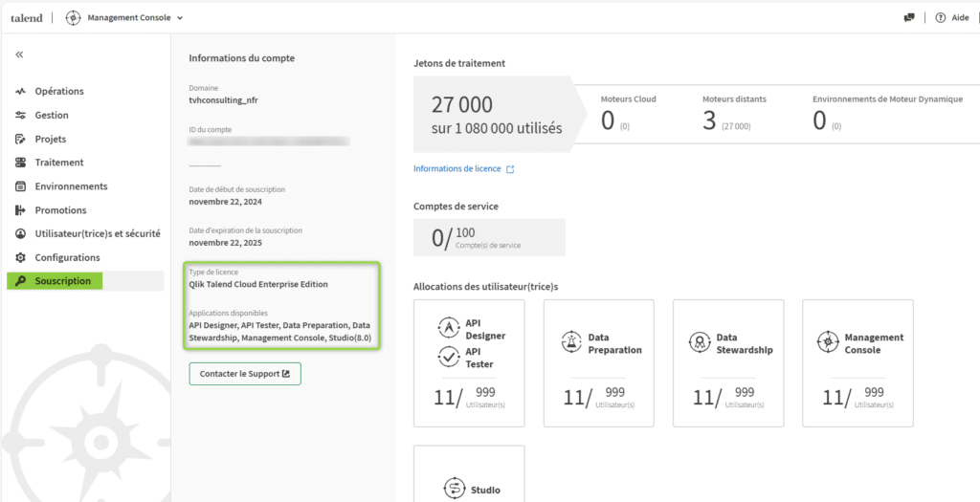Click the Opérations pulse icon
The width and height of the screenshot is (980, 502).
point(21,91)
